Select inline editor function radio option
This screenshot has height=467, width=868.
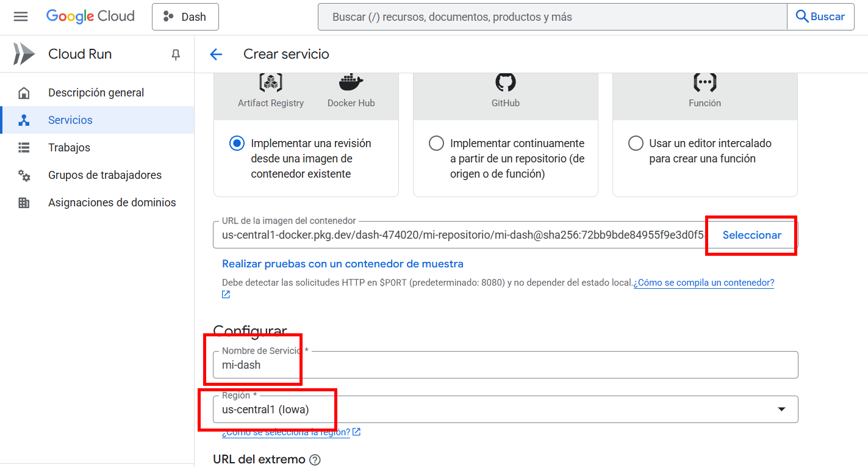click(x=636, y=143)
